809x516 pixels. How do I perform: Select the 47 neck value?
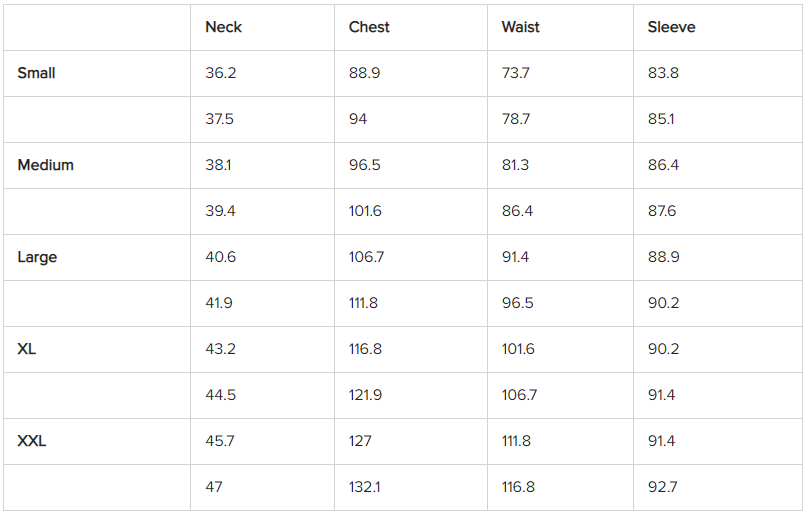point(214,487)
